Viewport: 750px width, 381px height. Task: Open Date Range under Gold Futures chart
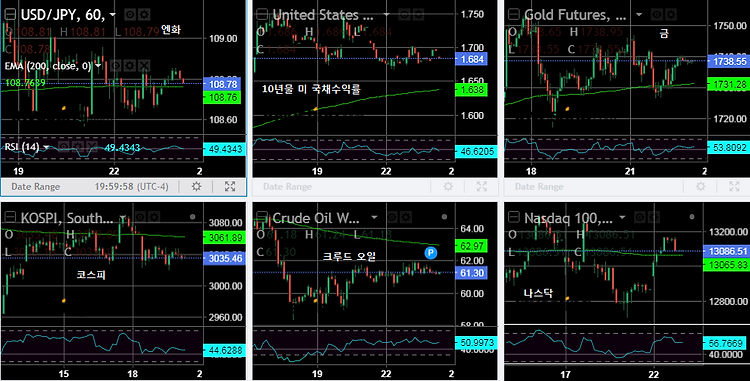(x=539, y=186)
